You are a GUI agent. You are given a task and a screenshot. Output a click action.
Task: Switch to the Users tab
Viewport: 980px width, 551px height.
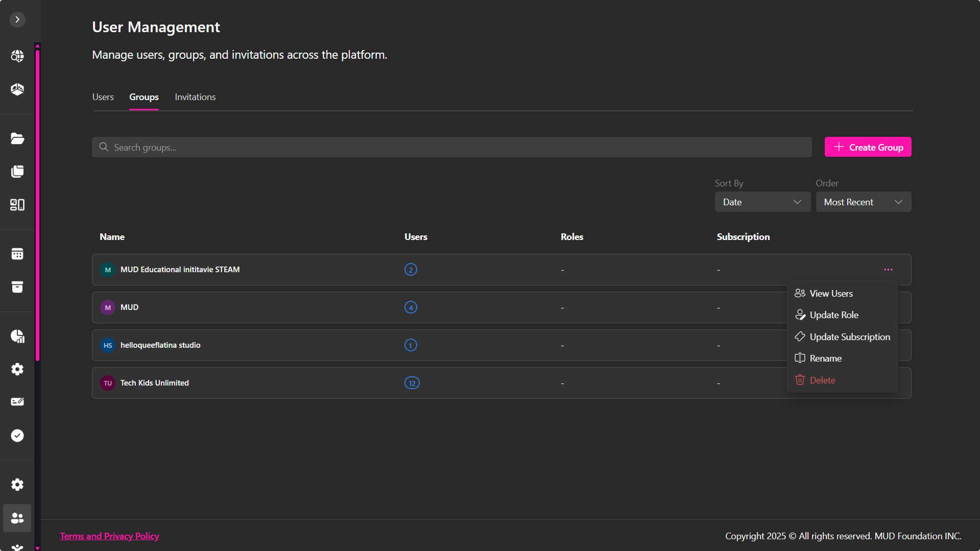click(103, 97)
